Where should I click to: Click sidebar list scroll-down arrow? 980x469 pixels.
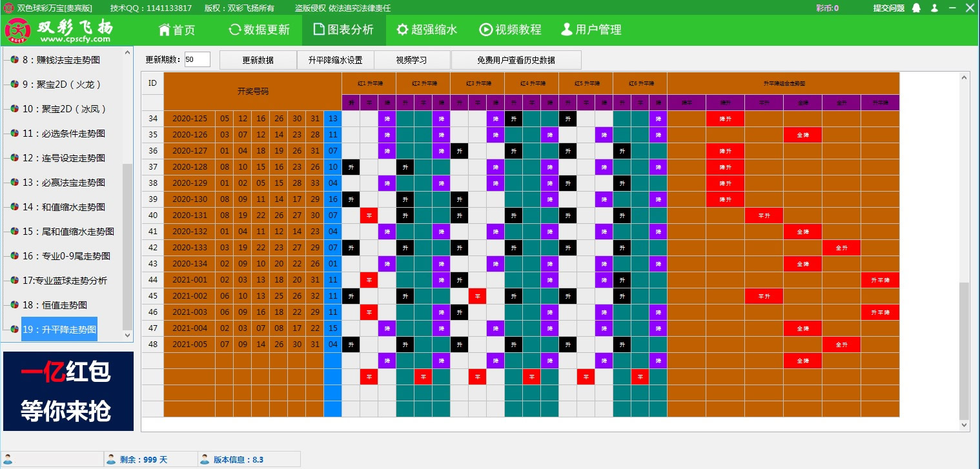pyautogui.click(x=127, y=335)
